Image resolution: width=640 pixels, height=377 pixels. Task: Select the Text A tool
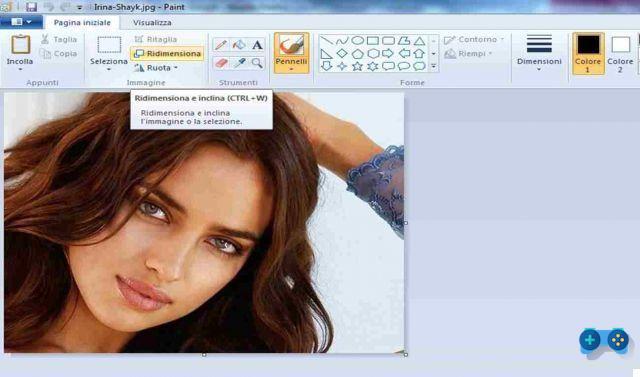[x=257, y=44]
